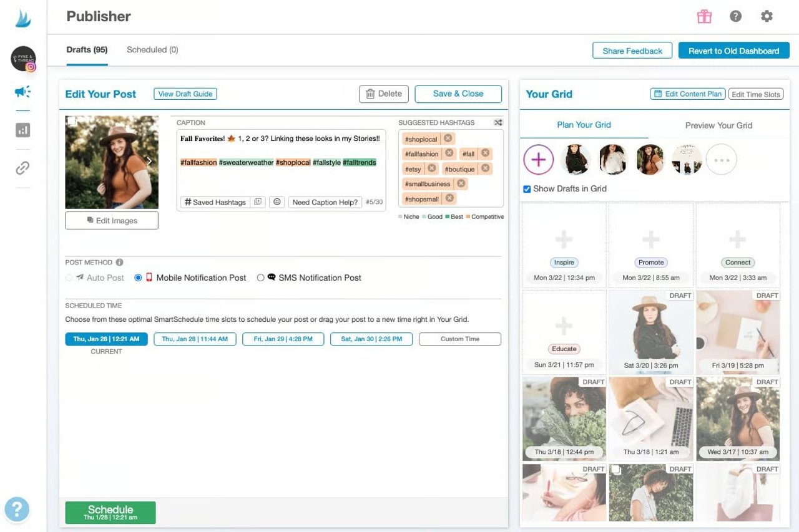Remove the #shoplocal suggested hashtag
The width and height of the screenshot is (799, 532).
pos(448,138)
